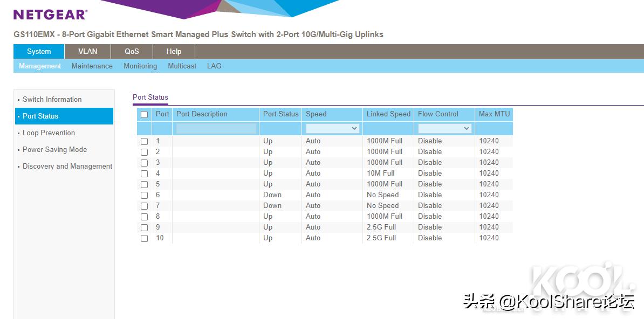
Task: Click the Down status of port 6
Action: pos(272,195)
